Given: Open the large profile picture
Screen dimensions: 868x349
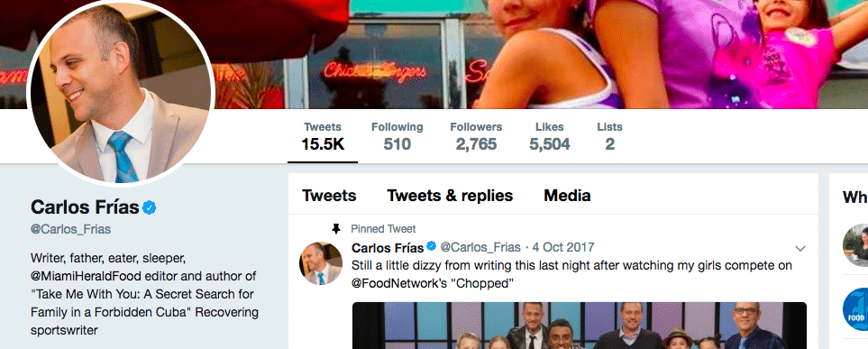Looking at the screenshot, I should [120, 92].
